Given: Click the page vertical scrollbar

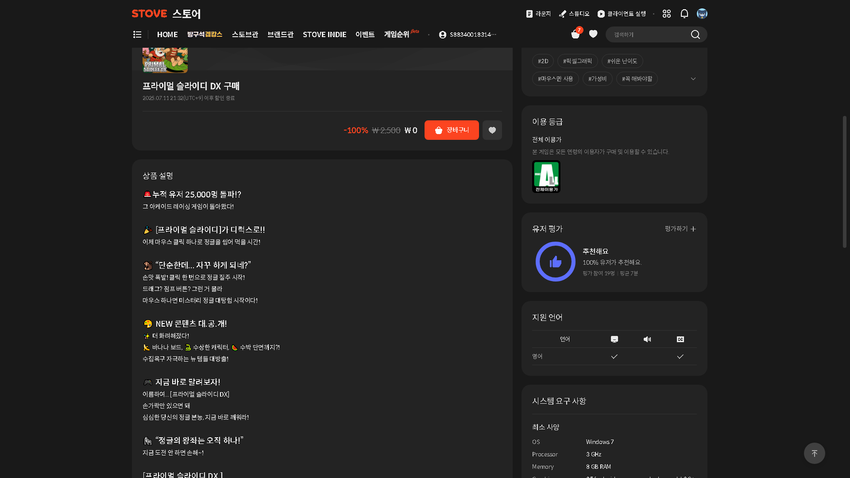Looking at the screenshot, I should tap(844, 182).
